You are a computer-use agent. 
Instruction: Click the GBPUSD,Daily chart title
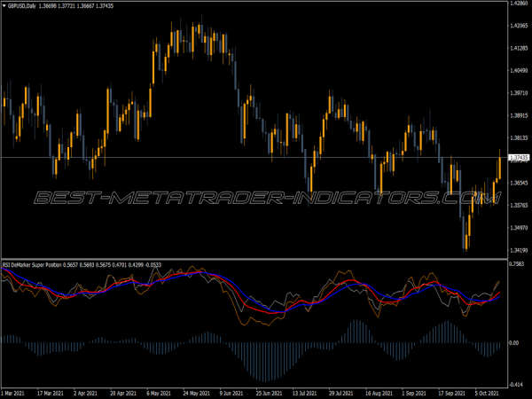click(22, 6)
